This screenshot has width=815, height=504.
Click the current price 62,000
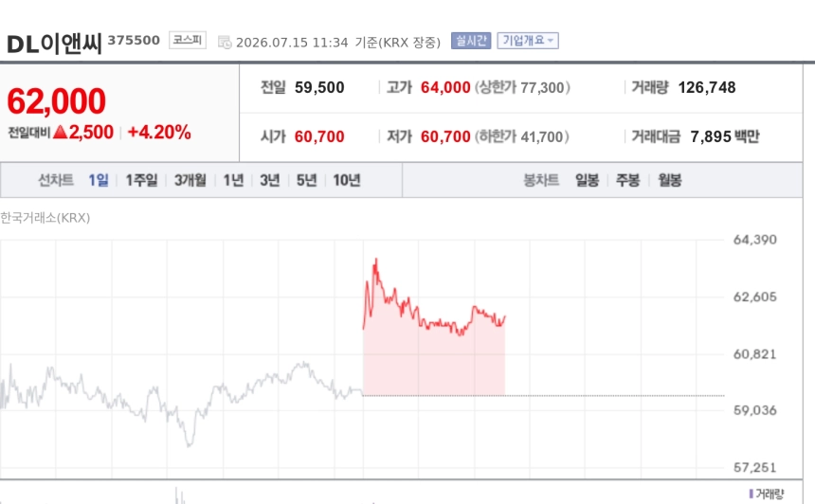(56, 100)
